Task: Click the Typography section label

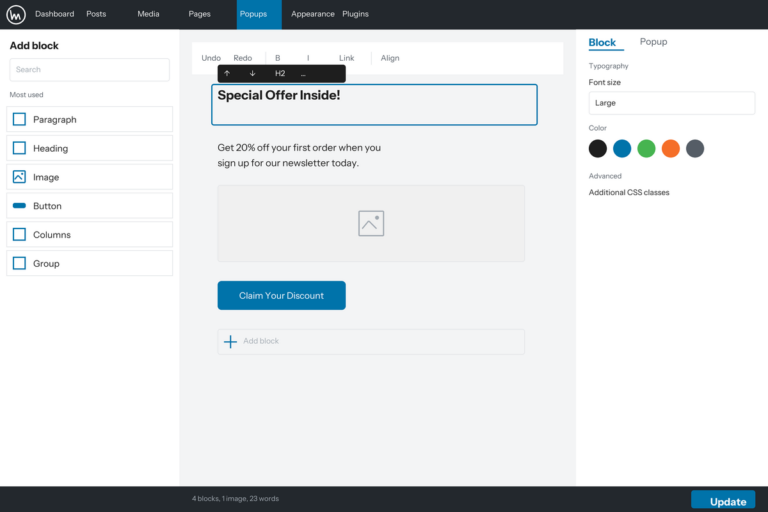Action: pyautogui.click(x=608, y=66)
